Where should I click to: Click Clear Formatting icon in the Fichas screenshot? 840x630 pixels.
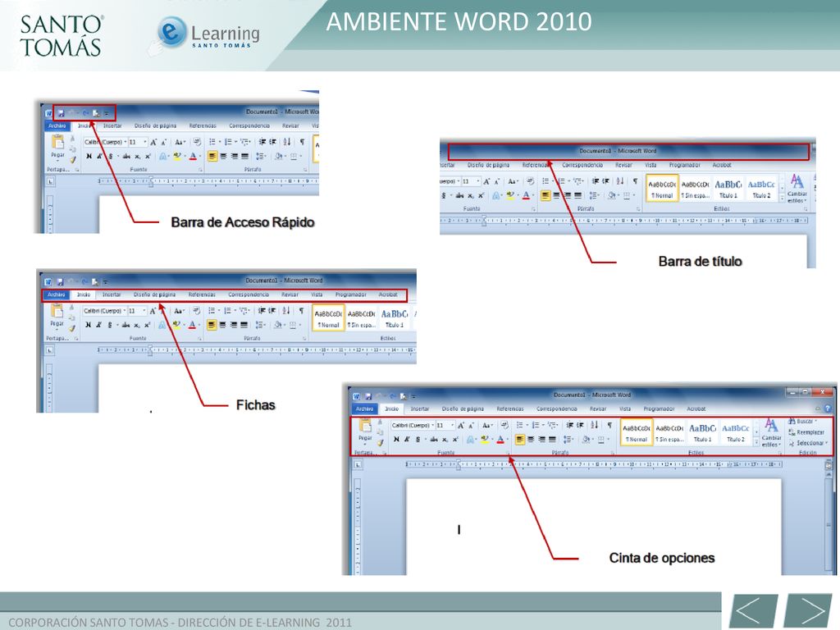pos(196,311)
